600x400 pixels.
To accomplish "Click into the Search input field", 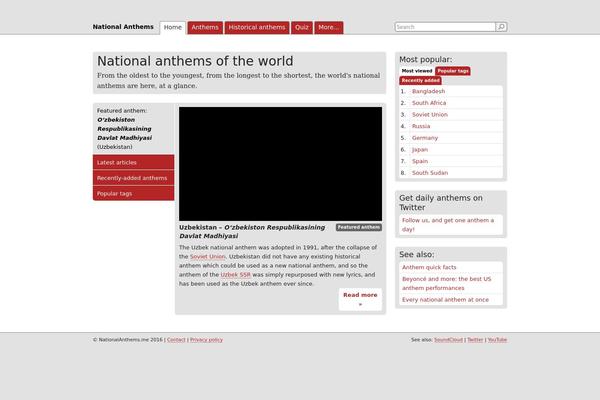I will click(445, 27).
